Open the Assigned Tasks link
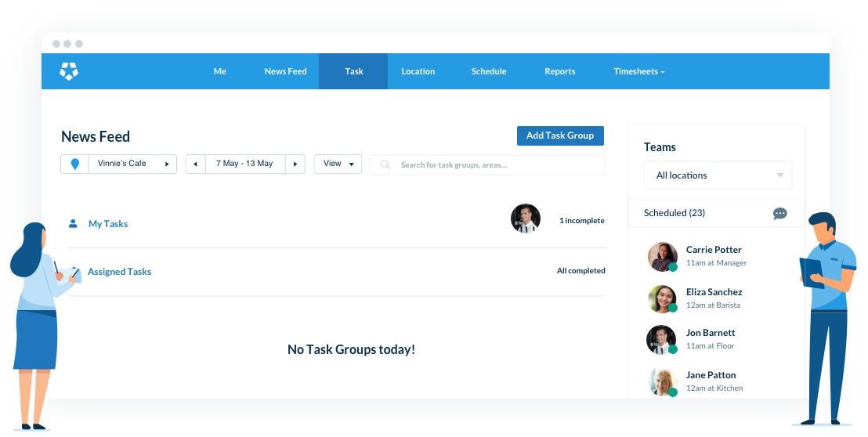The width and height of the screenshot is (868, 437). [x=119, y=272]
